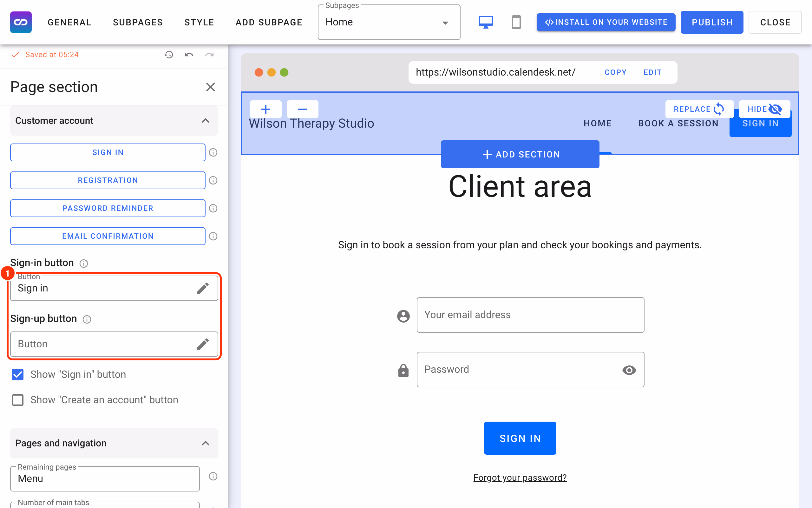
Task: Redo the last change
Action: click(209, 54)
